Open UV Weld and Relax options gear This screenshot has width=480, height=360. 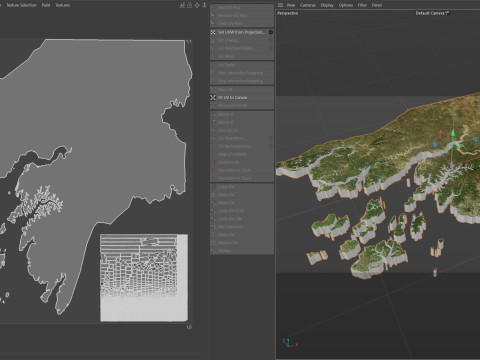click(271, 48)
